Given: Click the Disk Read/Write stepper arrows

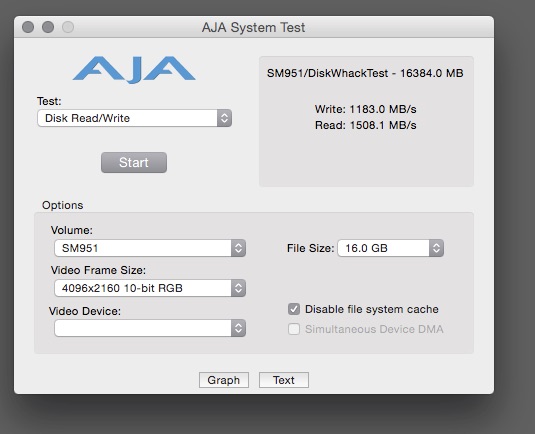Looking at the screenshot, I should (x=225, y=118).
